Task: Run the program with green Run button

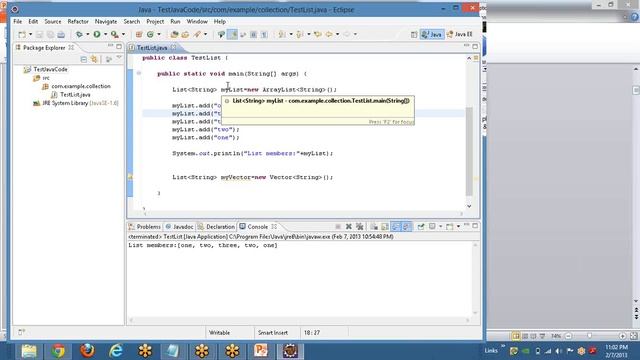Action: pyautogui.click(x=97, y=35)
